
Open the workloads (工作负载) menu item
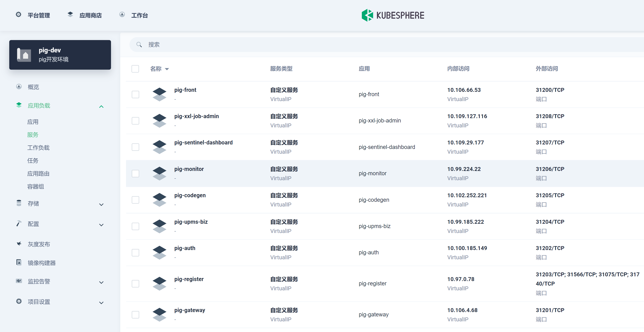coord(38,148)
